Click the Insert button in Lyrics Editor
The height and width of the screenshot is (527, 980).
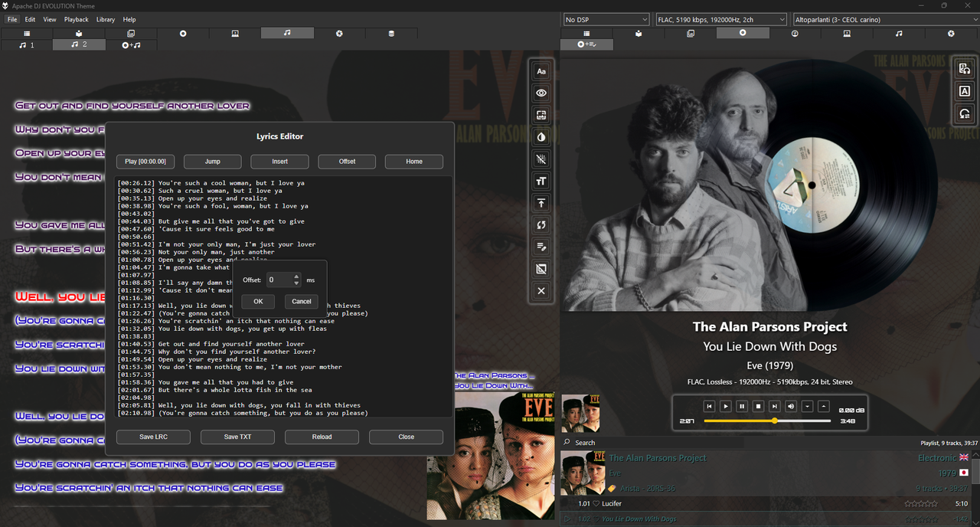point(280,162)
